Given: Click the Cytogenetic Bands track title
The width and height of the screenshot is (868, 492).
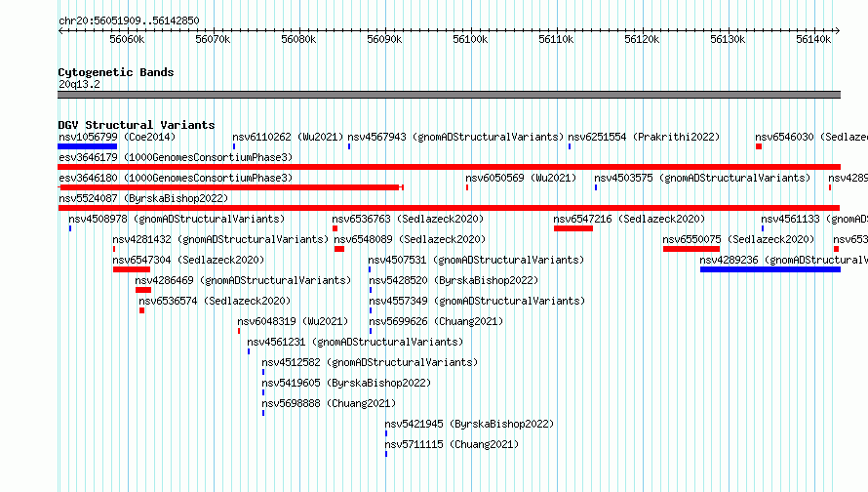Looking at the screenshot, I should click(116, 72).
